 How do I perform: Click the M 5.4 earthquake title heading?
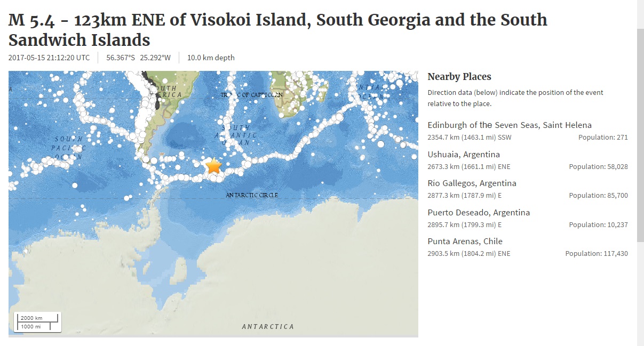[x=278, y=30]
